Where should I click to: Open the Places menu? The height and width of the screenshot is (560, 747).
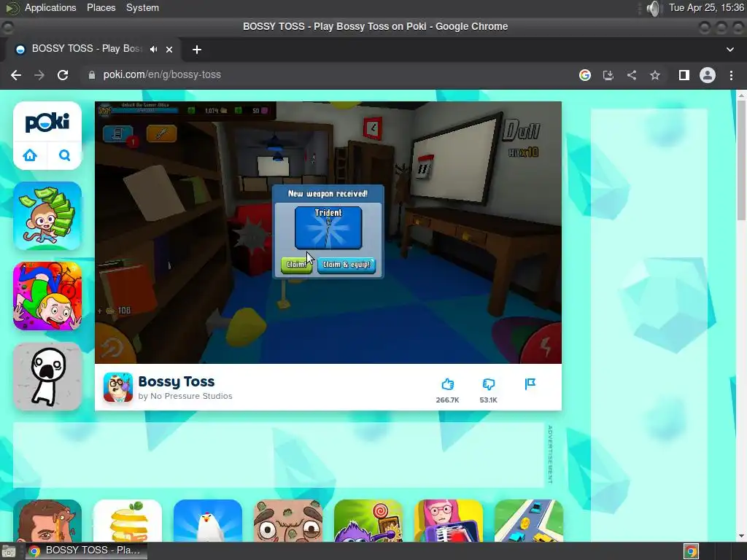point(101,7)
